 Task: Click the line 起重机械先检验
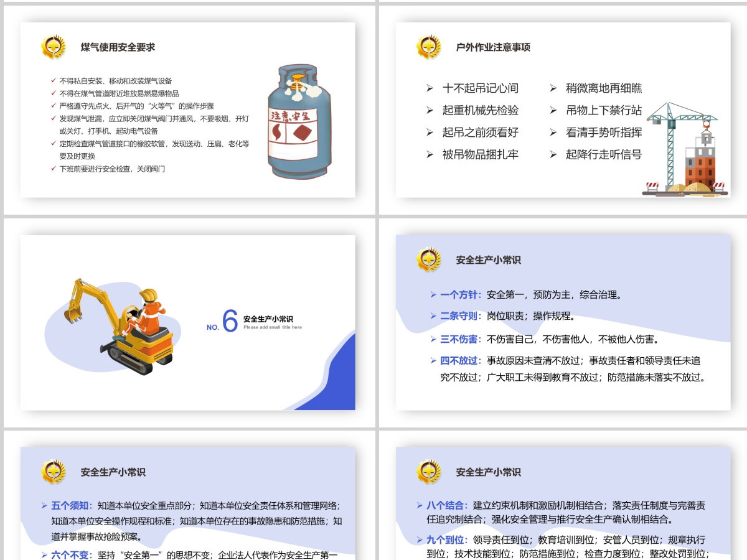(x=480, y=110)
